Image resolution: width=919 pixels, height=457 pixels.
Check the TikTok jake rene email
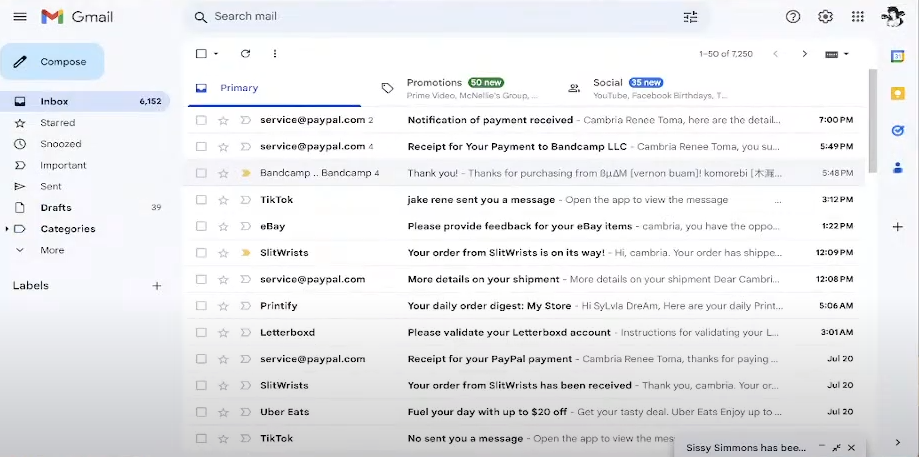(201, 200)
